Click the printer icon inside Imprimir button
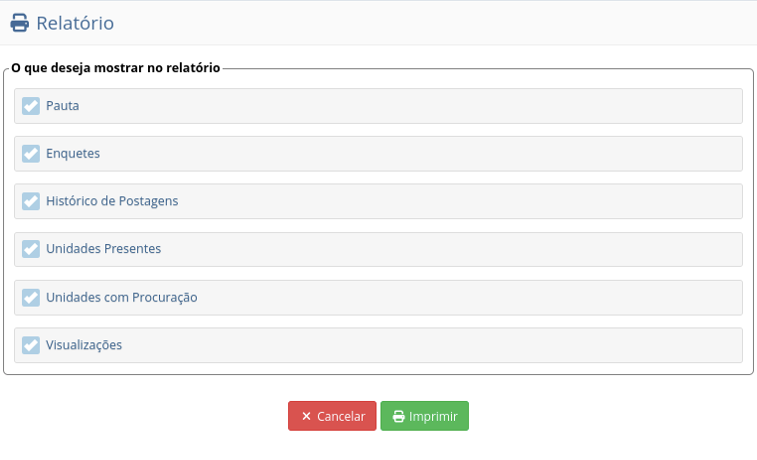 pyautogui.click(x=398, y=416)
